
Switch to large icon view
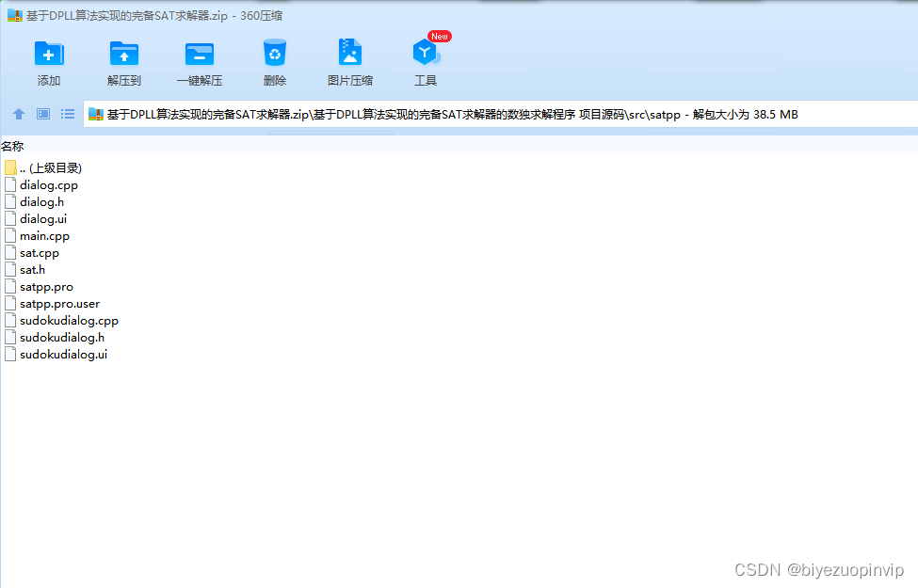tap(42, 114)
